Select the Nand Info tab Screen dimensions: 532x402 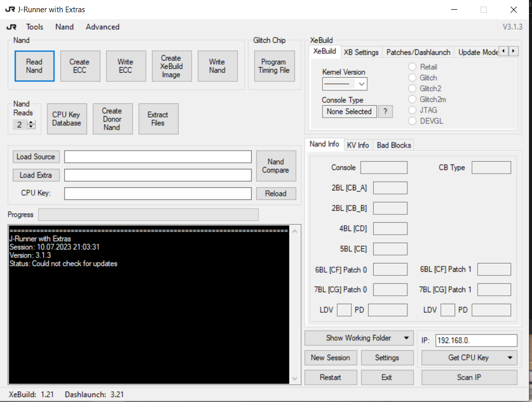(x=324, y=144)
